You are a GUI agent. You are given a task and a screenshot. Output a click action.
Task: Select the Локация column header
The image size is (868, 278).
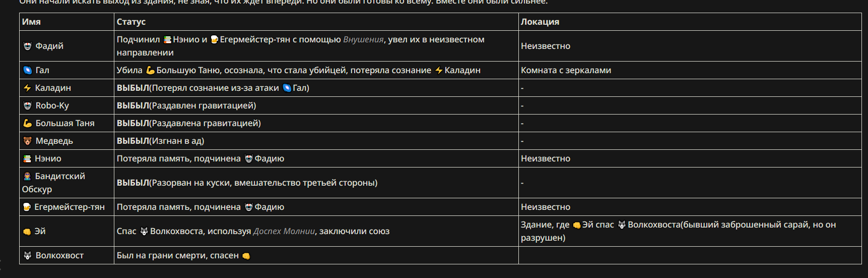(540, 22)
